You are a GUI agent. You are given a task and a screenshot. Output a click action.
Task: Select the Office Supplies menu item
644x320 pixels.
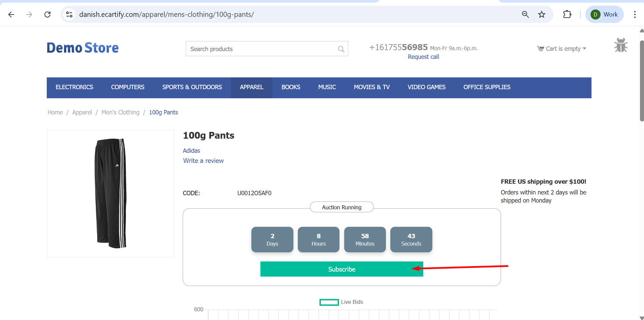click(x=487, y=87)
